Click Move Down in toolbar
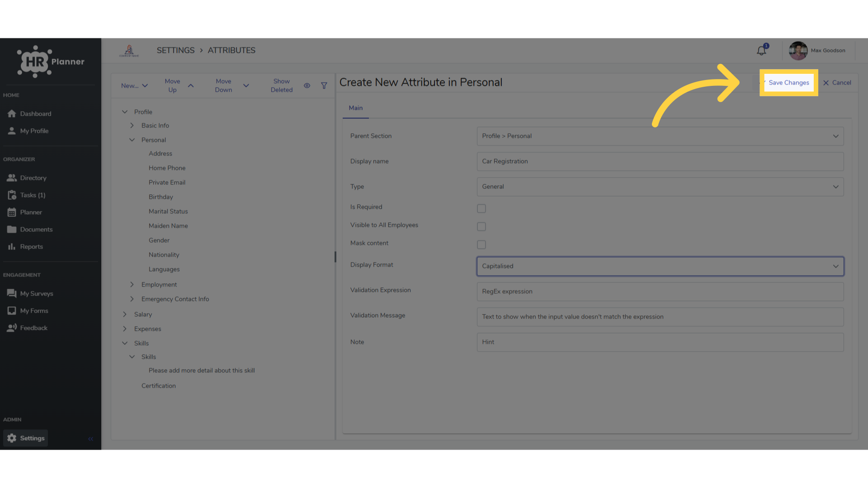The image size is (868, 488). coord(232,85)
